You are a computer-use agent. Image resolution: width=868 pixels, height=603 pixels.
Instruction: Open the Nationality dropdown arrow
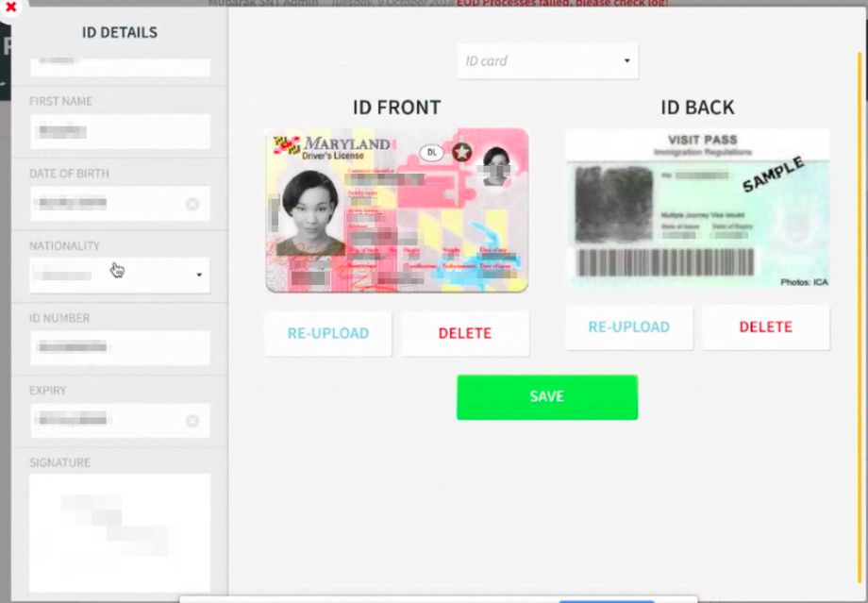click(199, 276)
